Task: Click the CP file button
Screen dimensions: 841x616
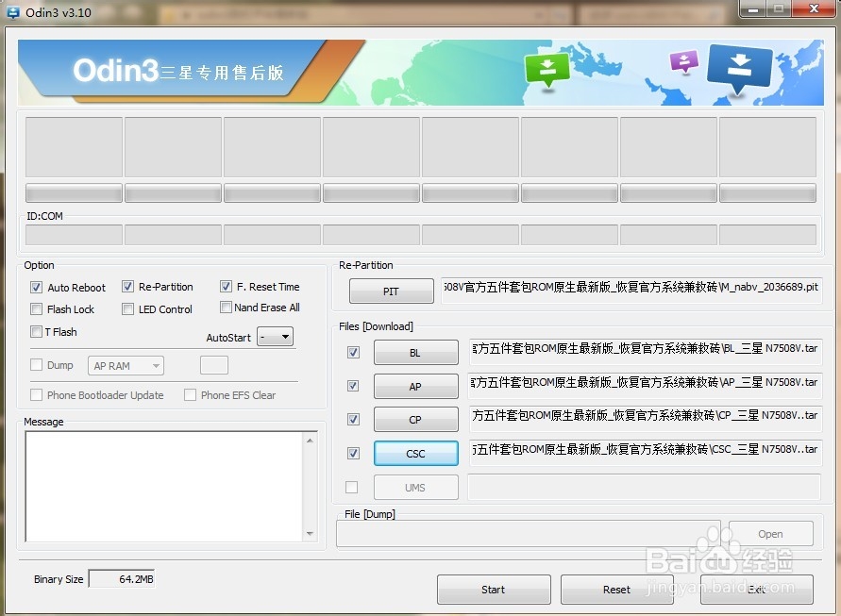Action: tap(415, 420)
